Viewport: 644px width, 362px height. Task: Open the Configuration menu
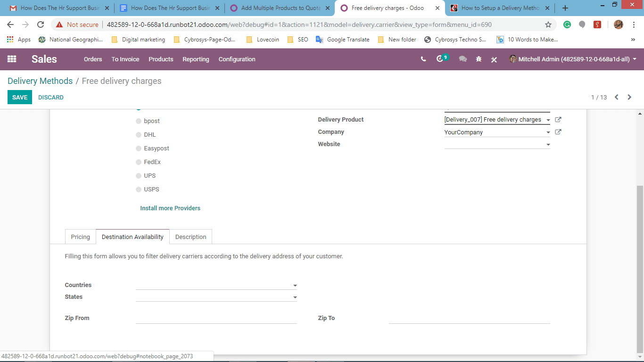(237, 59)
